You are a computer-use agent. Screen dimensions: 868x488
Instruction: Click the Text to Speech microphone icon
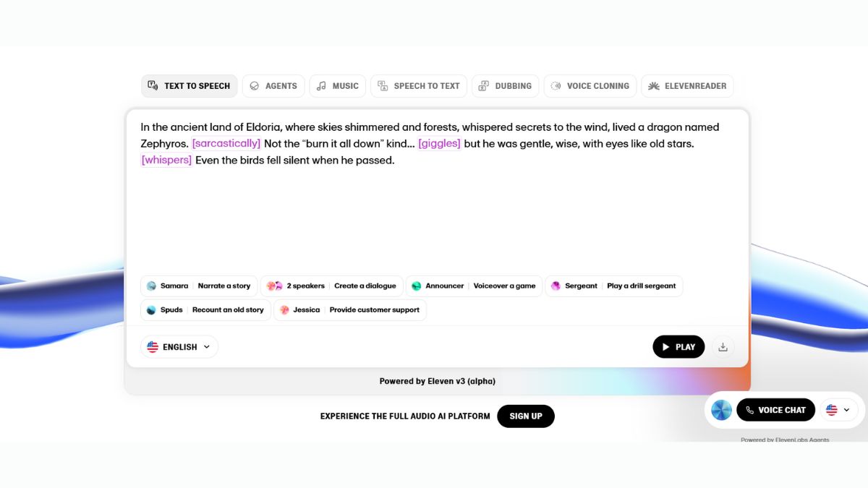(x=153, y=85)
